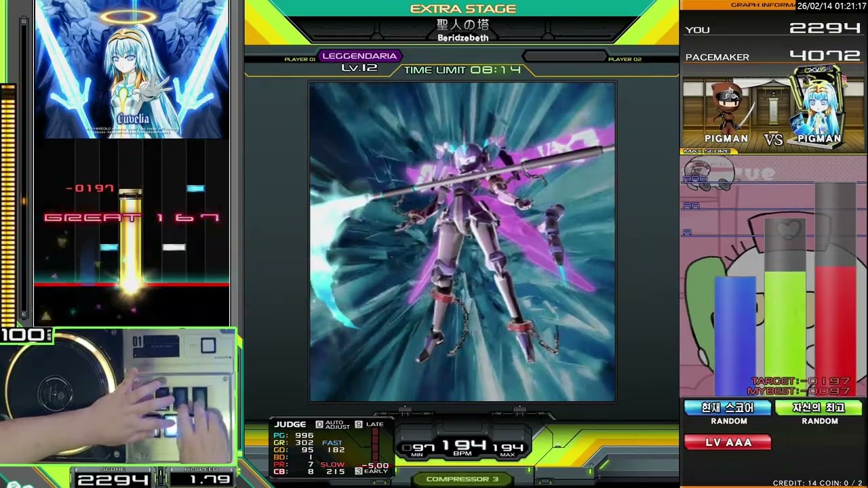Click the GR: 302 judge count
This screenshot has height=488, width=868.
(x=294, y=443)
